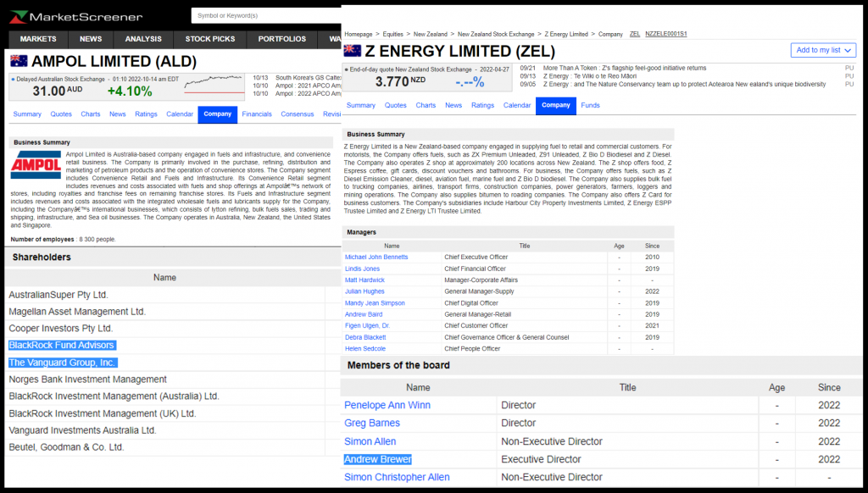Click the ZEL ticker link in breadcrumb
Screen dimensions: 868x493
pos(635,34)
